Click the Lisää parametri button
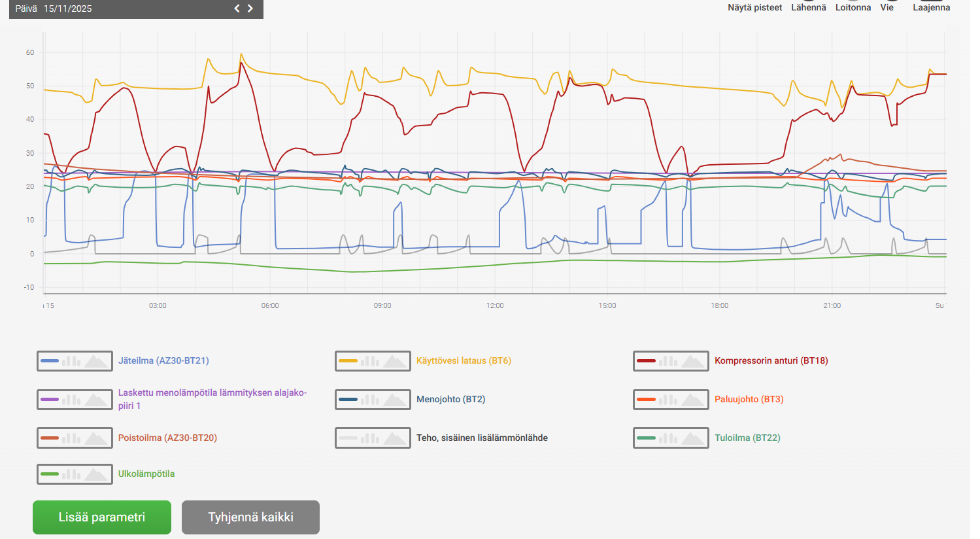This screenshot has width=980, height=539. 102,517
